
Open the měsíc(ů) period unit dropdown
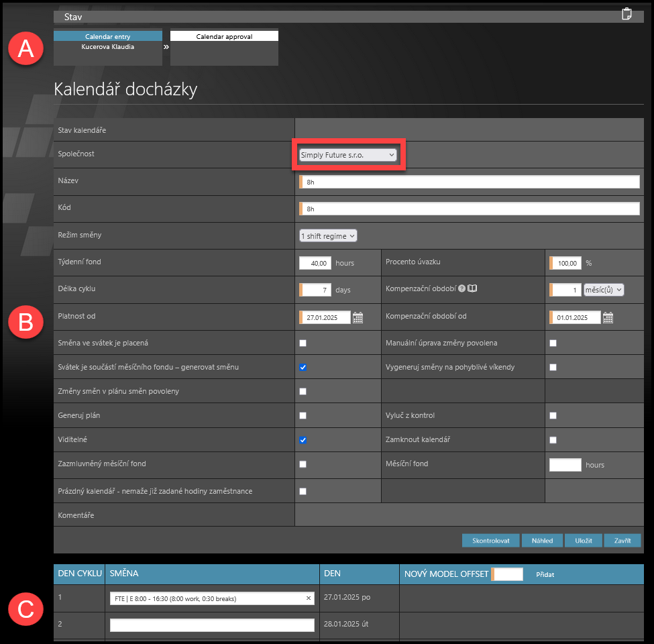click(604, 290)
